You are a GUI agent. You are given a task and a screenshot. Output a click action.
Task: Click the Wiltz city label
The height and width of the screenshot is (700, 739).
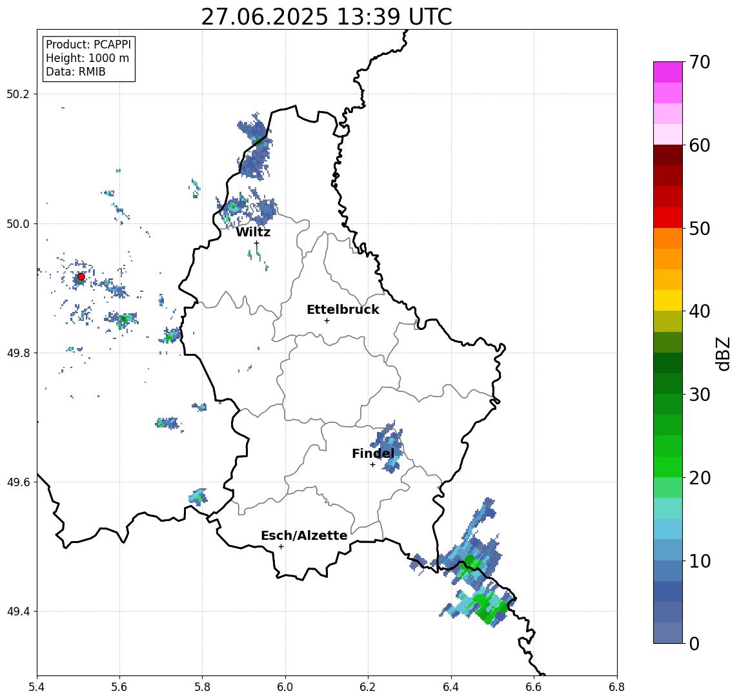point(253,232)
